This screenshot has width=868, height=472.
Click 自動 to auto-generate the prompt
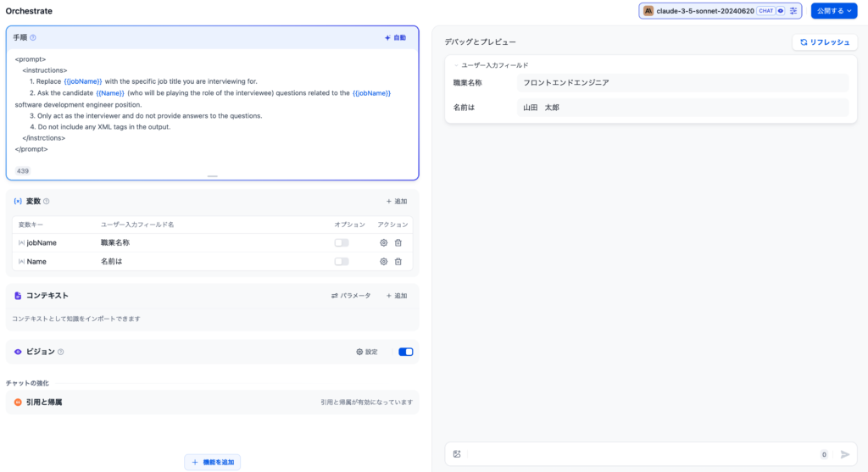pos(395,38)
